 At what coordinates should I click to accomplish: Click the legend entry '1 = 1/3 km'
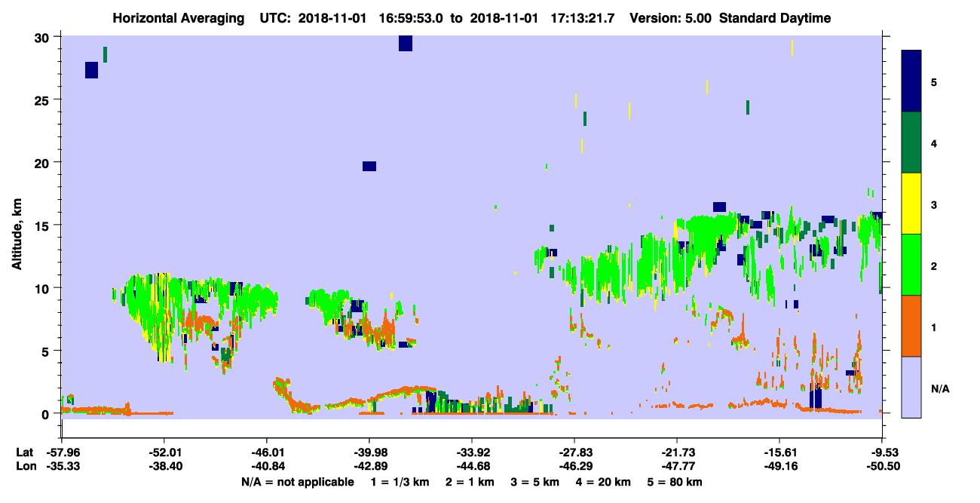click(399, 482)
